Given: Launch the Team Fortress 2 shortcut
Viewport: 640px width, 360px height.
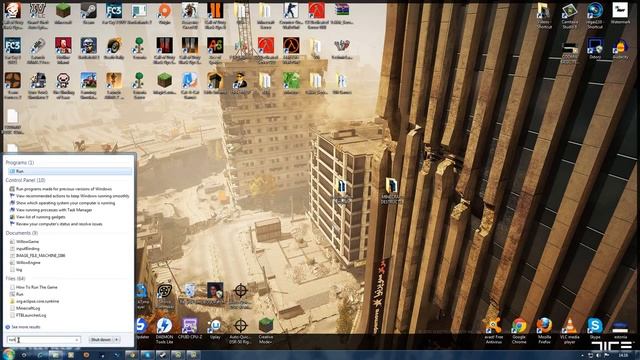Looking at the screenshot, I should tap(13, 85).
